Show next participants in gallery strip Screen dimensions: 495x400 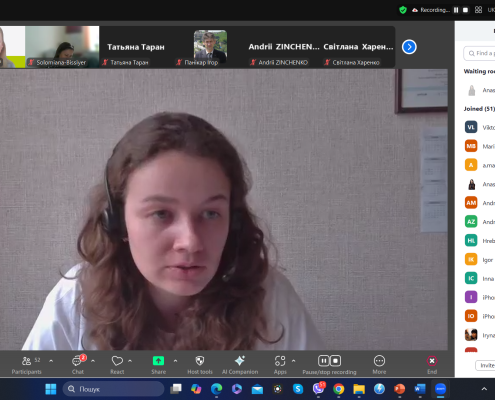(409, 47)
